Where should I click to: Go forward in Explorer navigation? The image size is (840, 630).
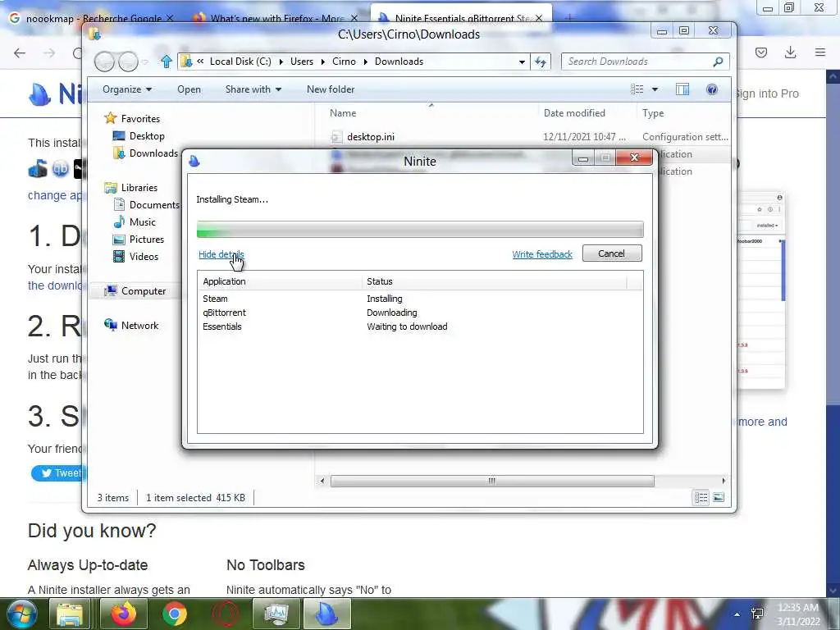tap(127, 62)
